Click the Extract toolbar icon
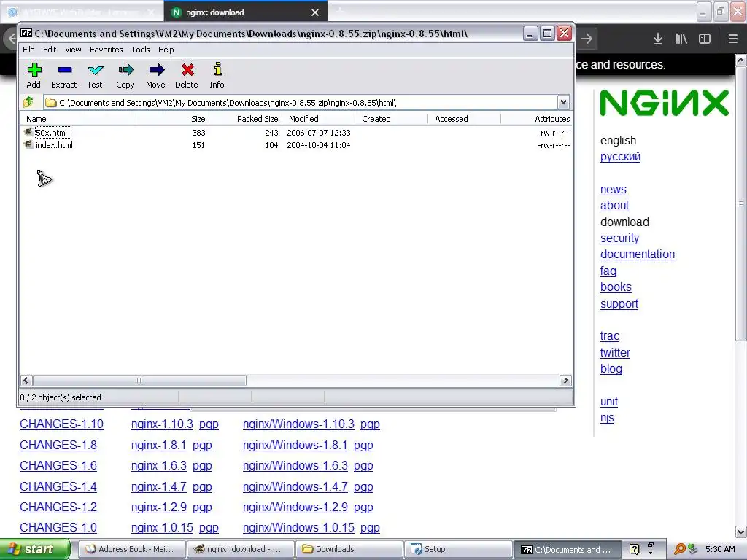747x560 pixels. 64,70
